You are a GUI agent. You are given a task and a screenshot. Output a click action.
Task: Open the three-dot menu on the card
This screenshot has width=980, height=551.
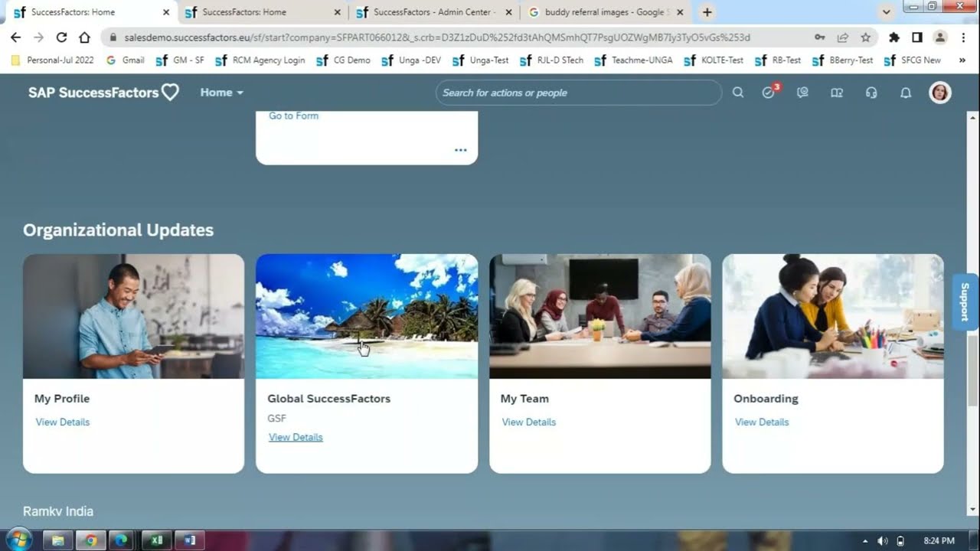point(461,150)
